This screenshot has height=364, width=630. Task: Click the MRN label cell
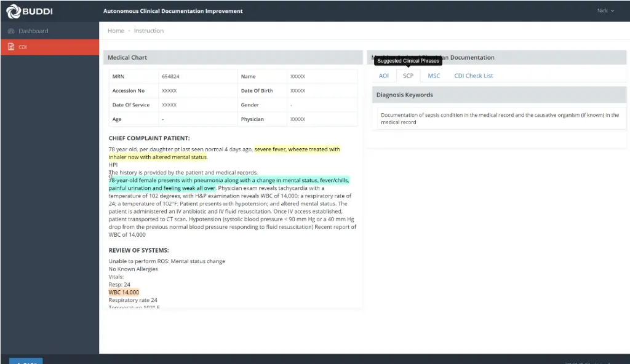point(134,76)
